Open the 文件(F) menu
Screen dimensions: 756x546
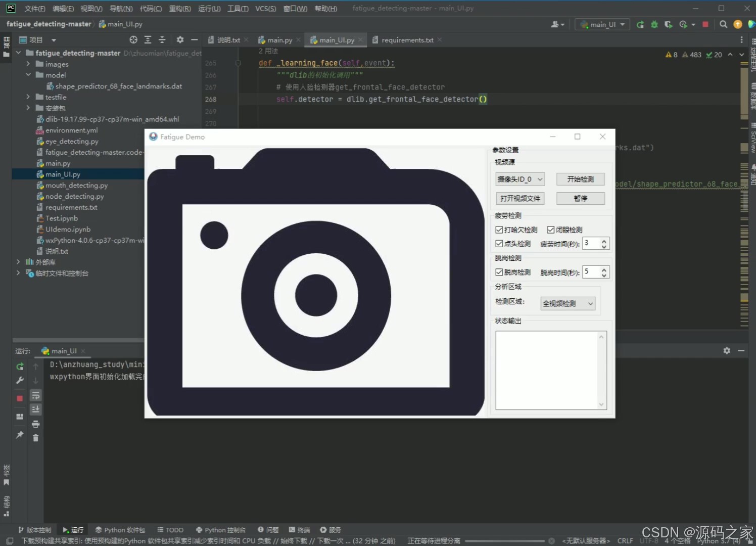pyautogui.click(x=35, y=9)
